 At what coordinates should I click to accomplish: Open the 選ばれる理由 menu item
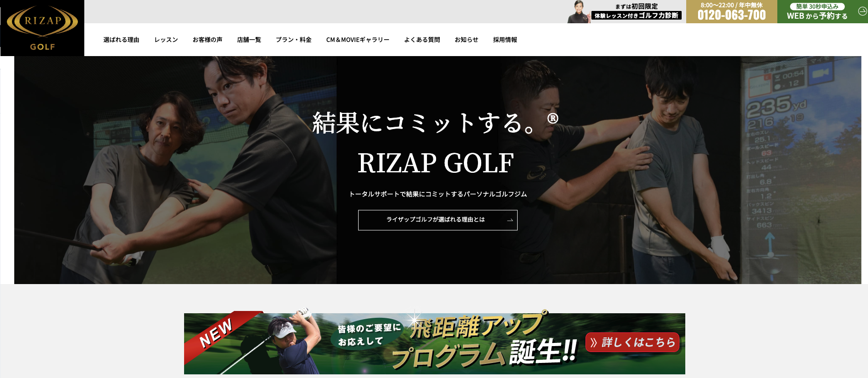tap(121, 40)
